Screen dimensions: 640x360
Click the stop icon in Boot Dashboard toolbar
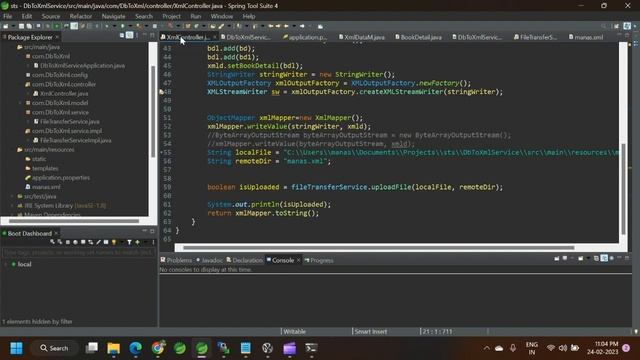(x=68, y=242)
